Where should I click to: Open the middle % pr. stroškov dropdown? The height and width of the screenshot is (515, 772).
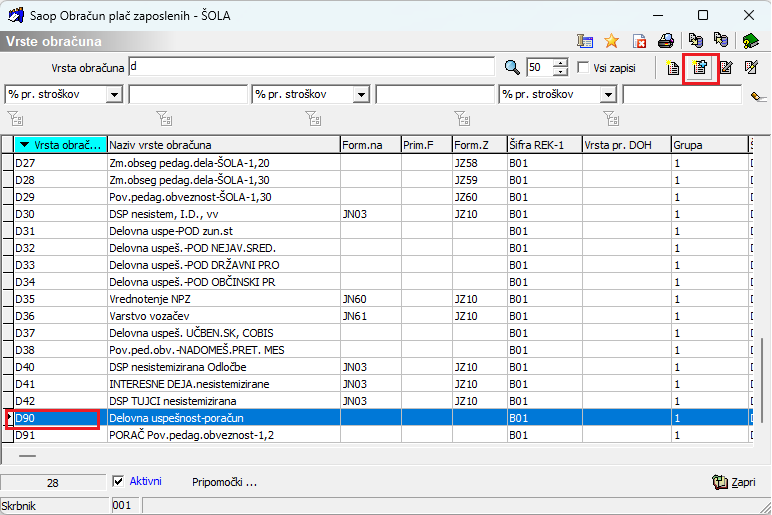pyautogui.click(x=361, y=95)
